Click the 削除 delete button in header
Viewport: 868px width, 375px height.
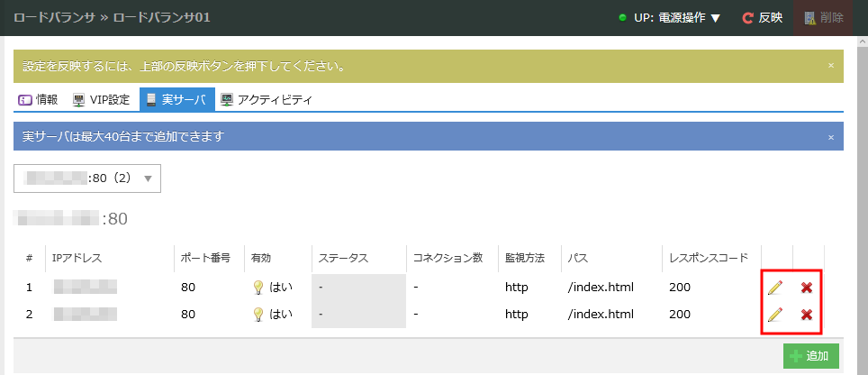[823, 17]
